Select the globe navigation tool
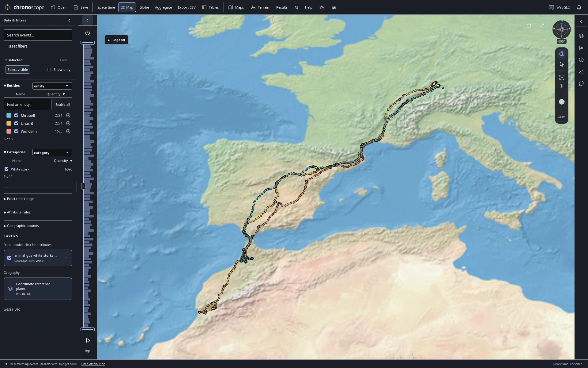Screen dimensions: 588x368 tap(562, 54)
